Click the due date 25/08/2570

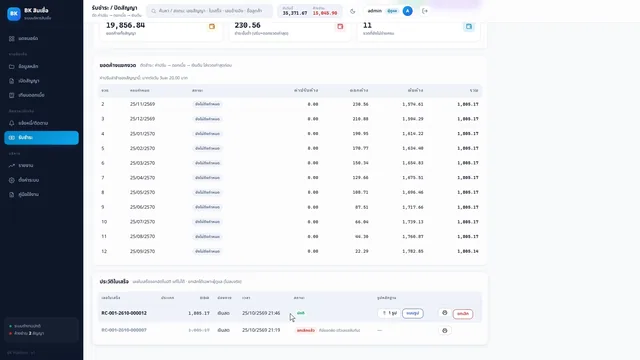click(x=142, y=236)
